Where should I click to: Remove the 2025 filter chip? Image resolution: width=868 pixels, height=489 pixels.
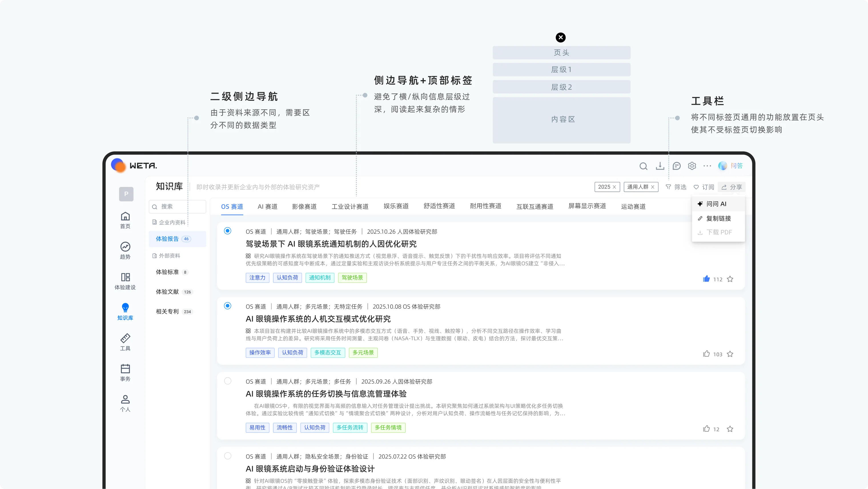tap(614, 187)
